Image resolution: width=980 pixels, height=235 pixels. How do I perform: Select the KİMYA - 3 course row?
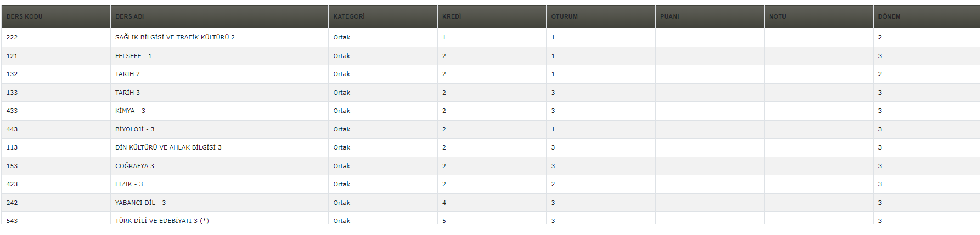130,111
